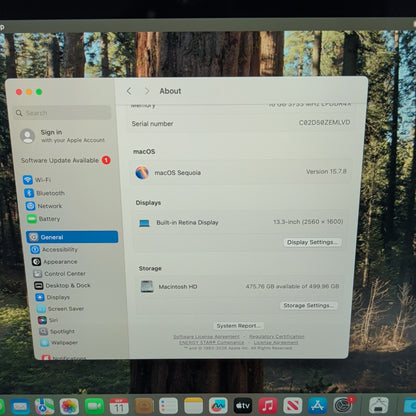
Task: Click the Display Settings button
Action: click(x=312, y=242)
